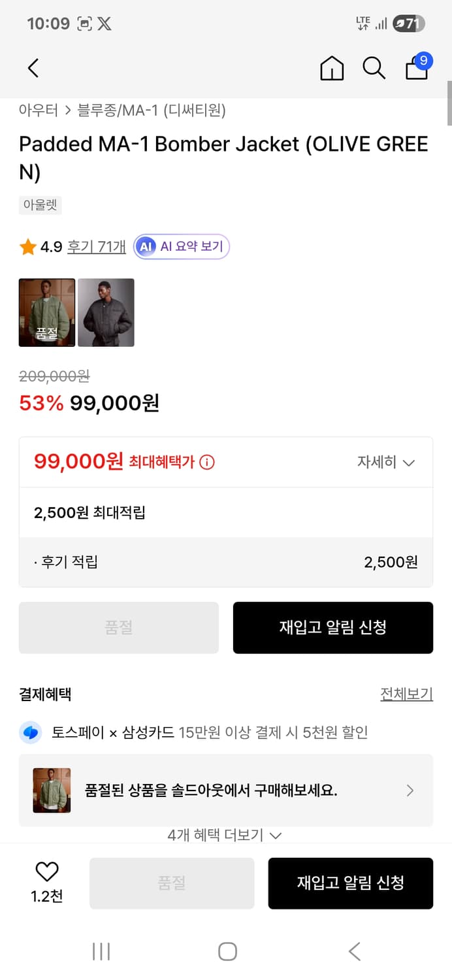Click info icon beside 최대혜택가
452x980 pixels.
point(207,463)
